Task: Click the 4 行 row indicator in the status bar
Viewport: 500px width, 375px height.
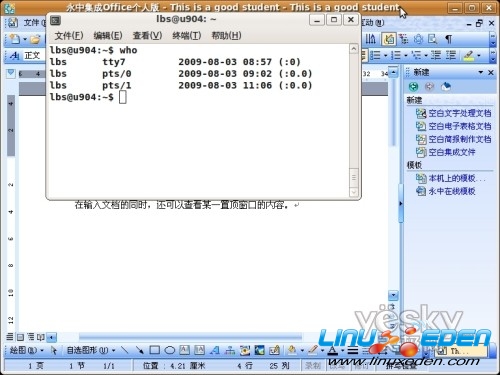Action: point(245,366)
